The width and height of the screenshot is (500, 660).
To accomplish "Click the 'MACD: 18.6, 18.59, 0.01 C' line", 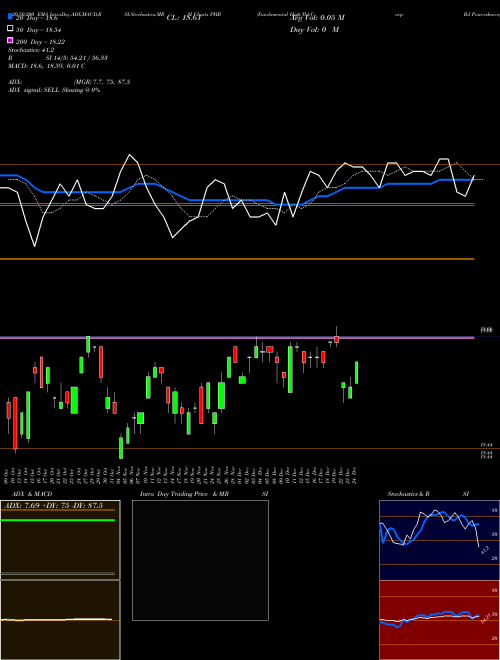I will pyautogui.click(x=47, y=66).
